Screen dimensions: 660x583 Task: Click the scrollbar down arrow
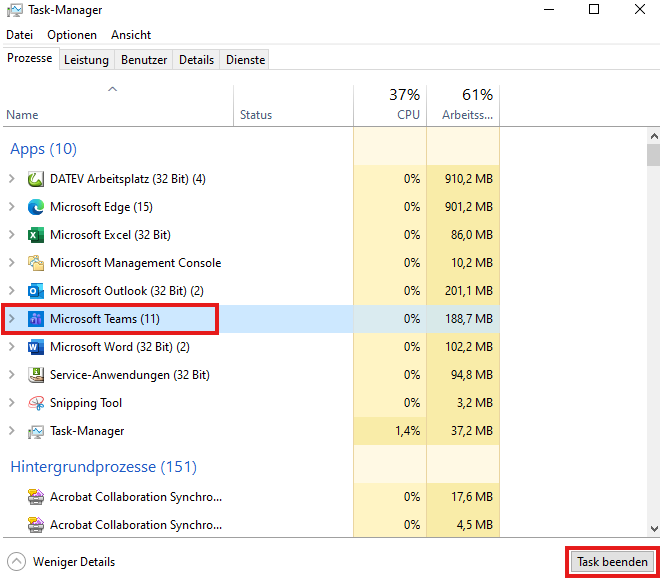[654, 529]
